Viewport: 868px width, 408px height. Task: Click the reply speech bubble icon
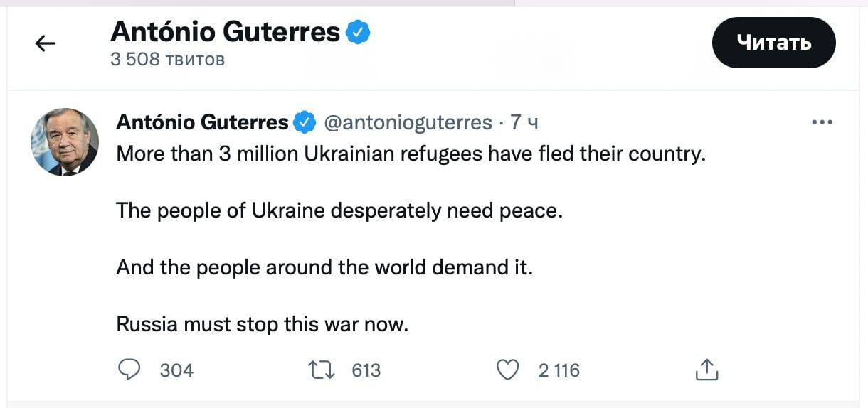(129, 370)
